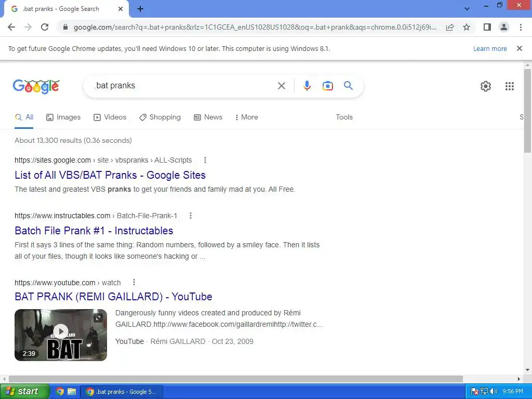
Task: Open options for the sites.google.com result
Action: tap(205, 160)
